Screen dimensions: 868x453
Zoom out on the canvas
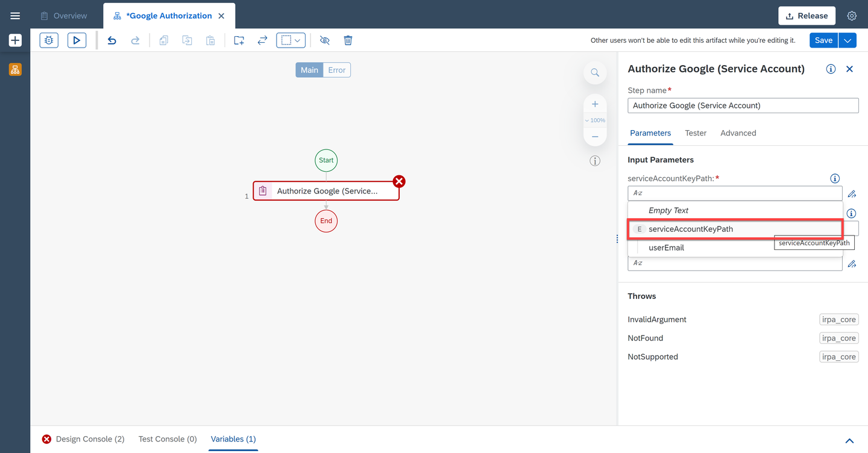[x=595, y=137]
